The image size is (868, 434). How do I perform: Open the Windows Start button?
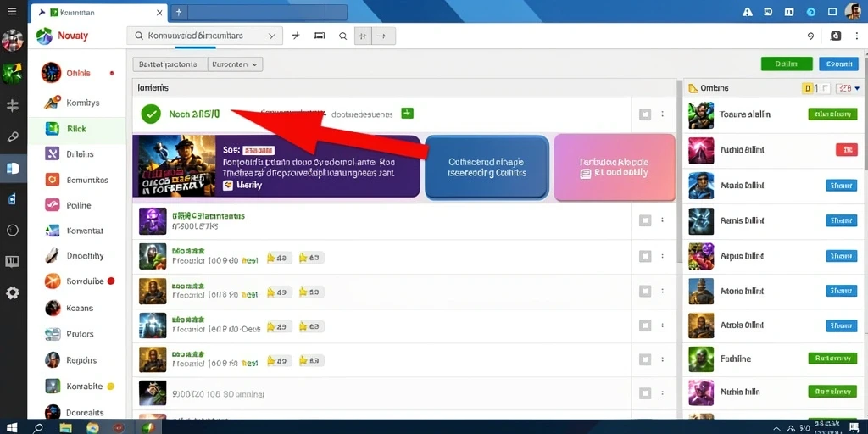[x=11, y=427]
